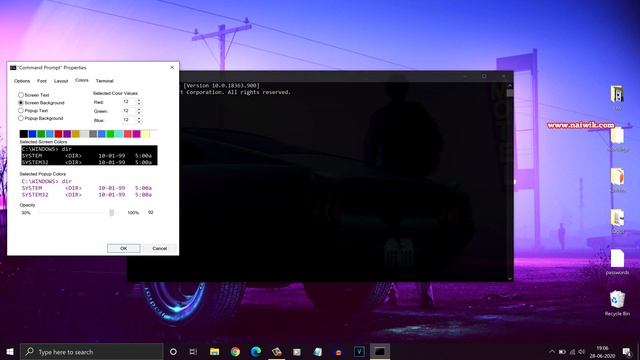Open Cortana from the taskbar

pyautogui.click(x=173, y=351)
